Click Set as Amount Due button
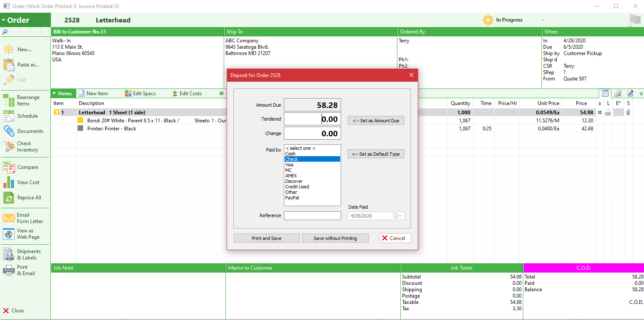This screenshot has width=644, height=320. click(x=376, y=121)
